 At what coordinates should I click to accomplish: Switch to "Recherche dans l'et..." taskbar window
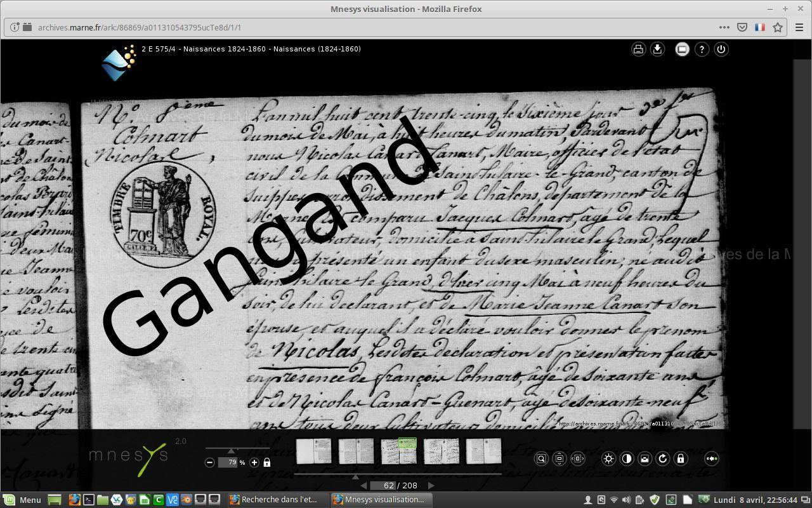pos(273,500)
